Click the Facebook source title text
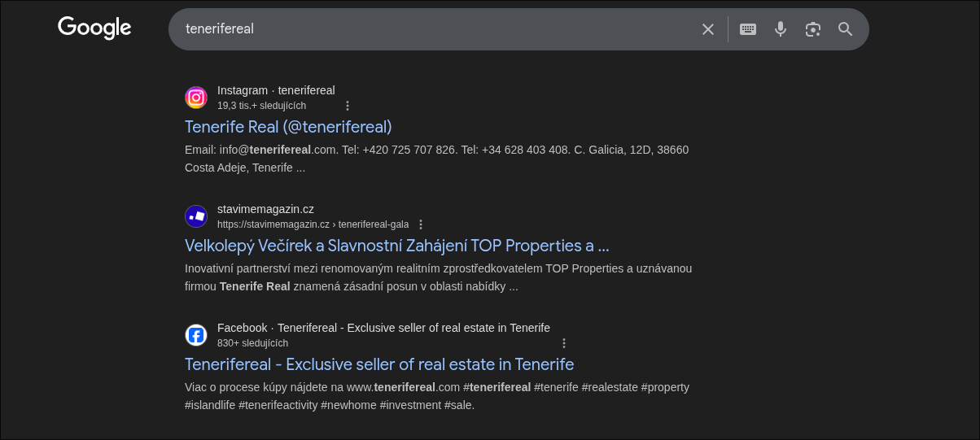Viewport: 980px width, 440px height. [x=383, y=328]
